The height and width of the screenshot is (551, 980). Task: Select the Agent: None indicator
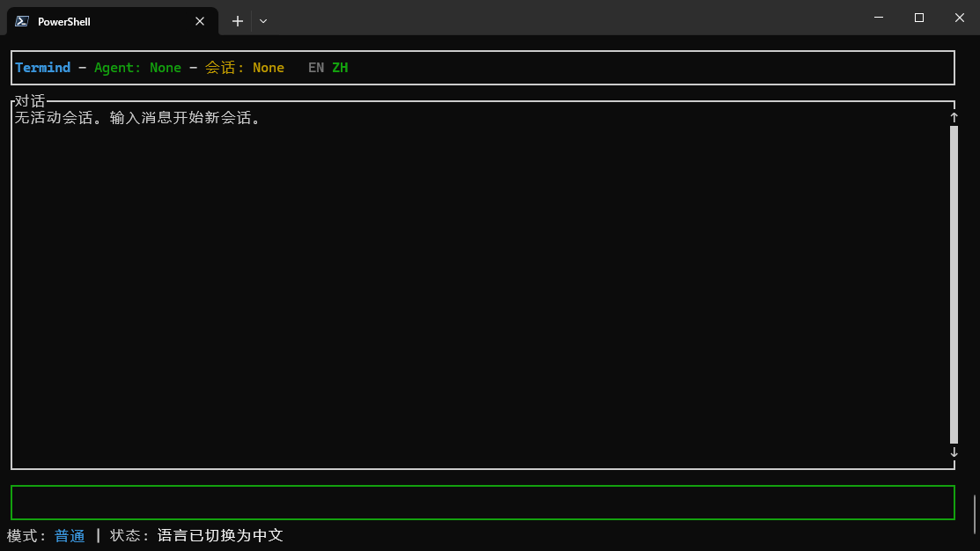(x=137, y=68)
